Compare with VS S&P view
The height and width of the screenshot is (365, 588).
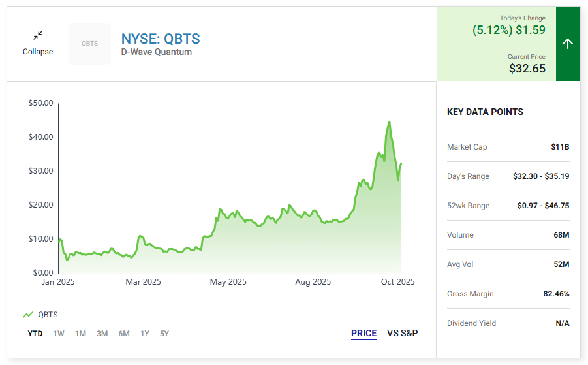tap(403, 333)
